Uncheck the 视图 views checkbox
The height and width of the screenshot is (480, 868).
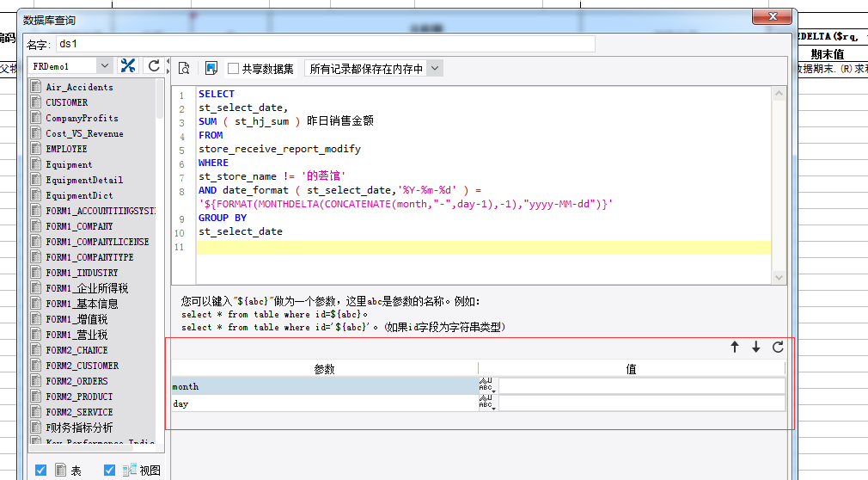coord(109,470)
